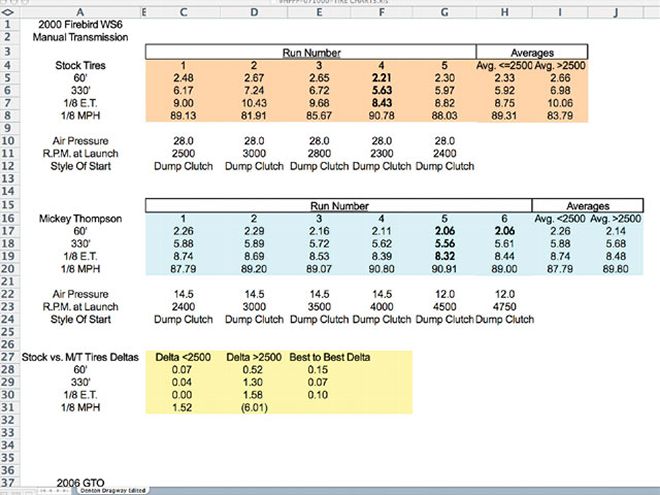
Task: Click the 'Mickey Thompson' label cell
Action: tap(80, 218)
